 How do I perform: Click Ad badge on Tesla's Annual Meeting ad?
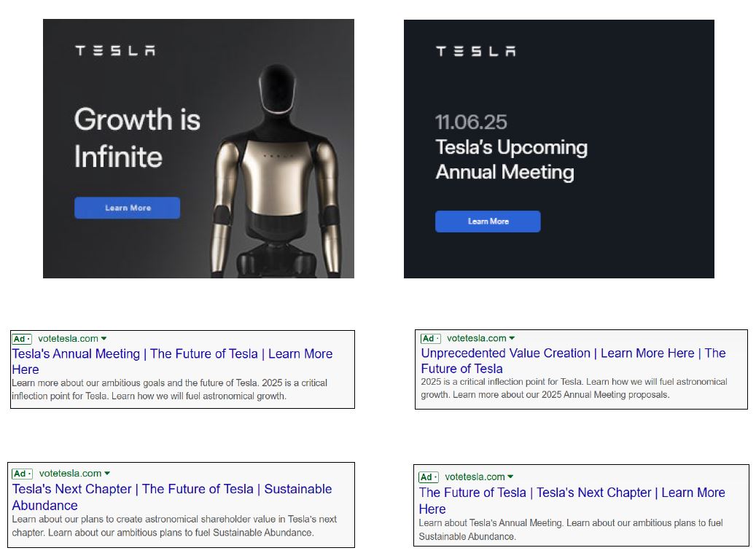click(22, 339)
